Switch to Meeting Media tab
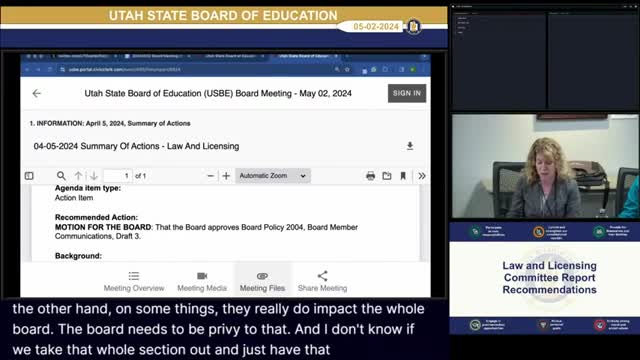Screen dimensions: 640x360 [202, 282]
